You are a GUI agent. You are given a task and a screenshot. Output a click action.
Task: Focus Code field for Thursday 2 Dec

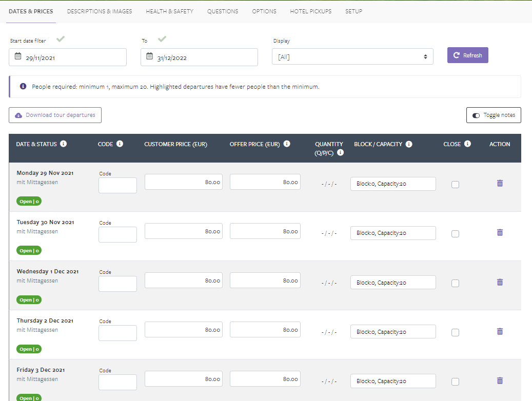(x=117, y=333)
